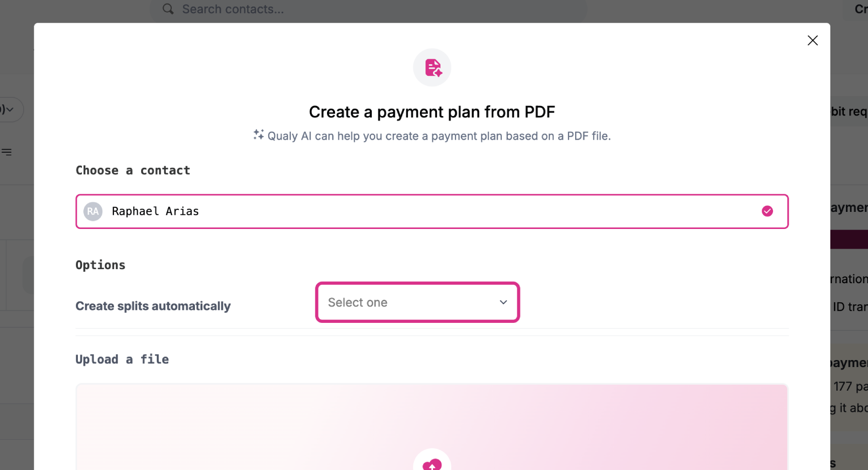The image size is (868, 470).
Task: Click the RA contact avatar
Action: click(x=93, y=211)
